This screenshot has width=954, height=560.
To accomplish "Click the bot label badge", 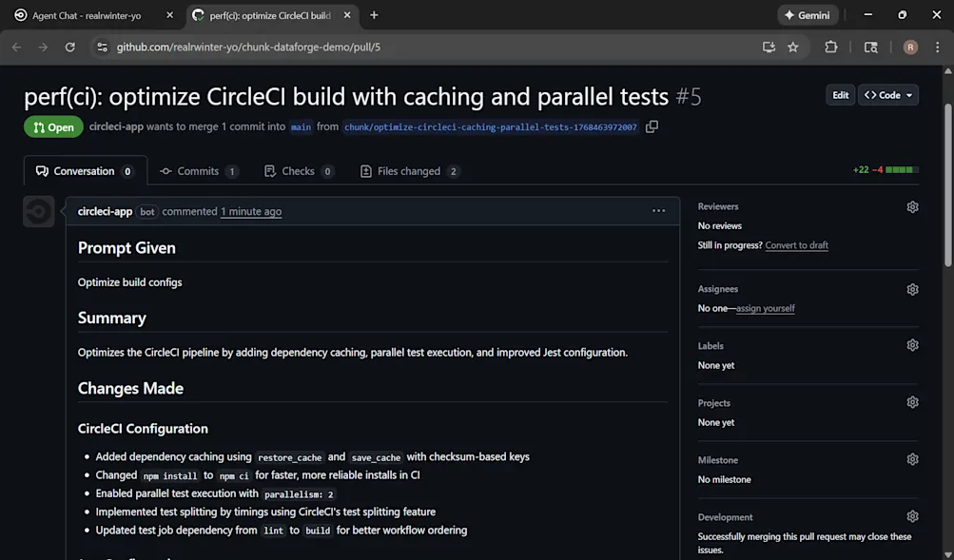I will [x=147, y=212].
